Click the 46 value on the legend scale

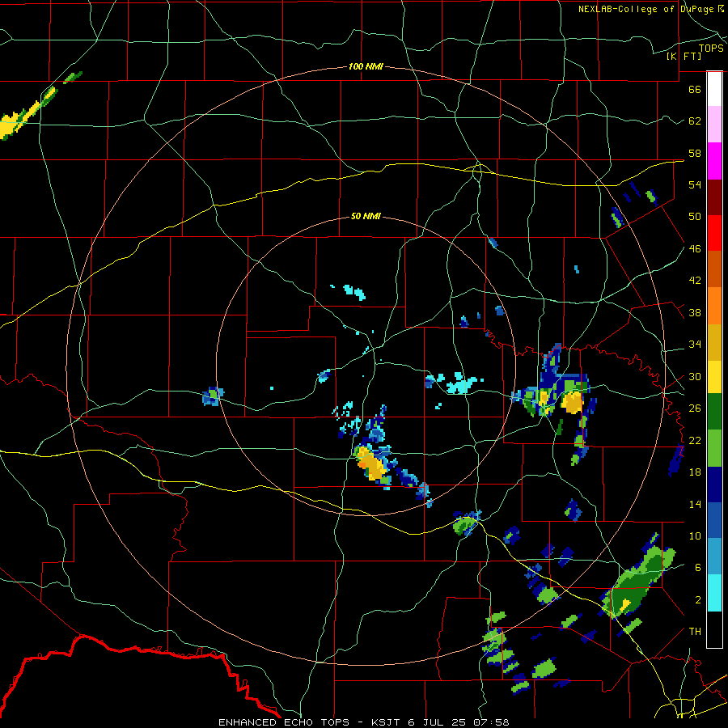tap(695, 249)
